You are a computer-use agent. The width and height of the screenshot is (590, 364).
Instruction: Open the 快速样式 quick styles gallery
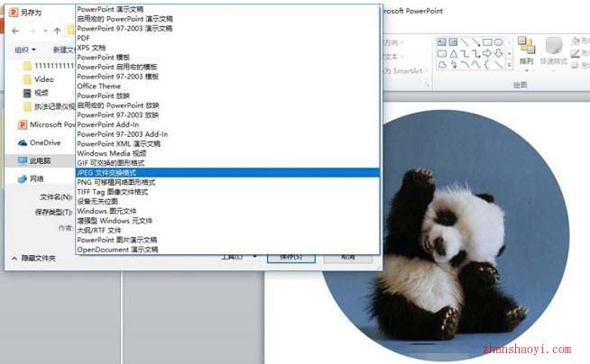pos(554,52)
